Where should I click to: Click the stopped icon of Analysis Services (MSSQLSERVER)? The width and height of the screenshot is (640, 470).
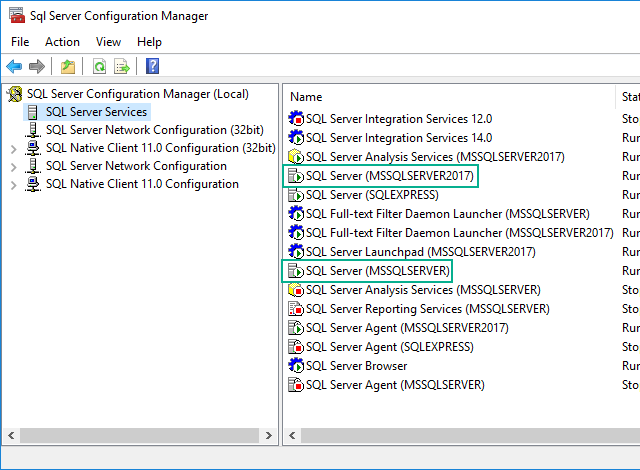pos(296,290)
